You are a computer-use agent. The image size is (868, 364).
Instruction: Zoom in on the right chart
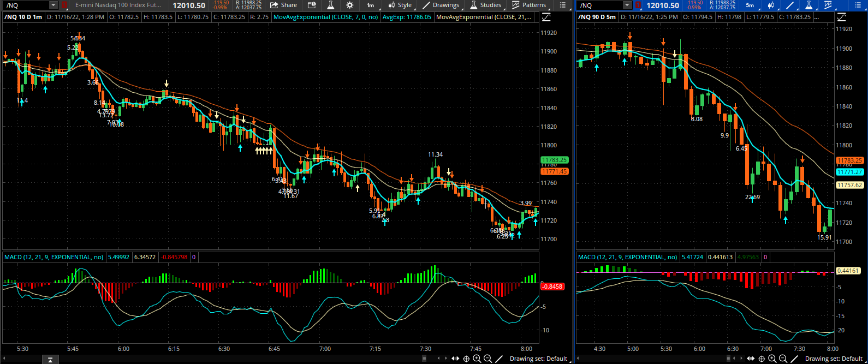tap(772, 359)
